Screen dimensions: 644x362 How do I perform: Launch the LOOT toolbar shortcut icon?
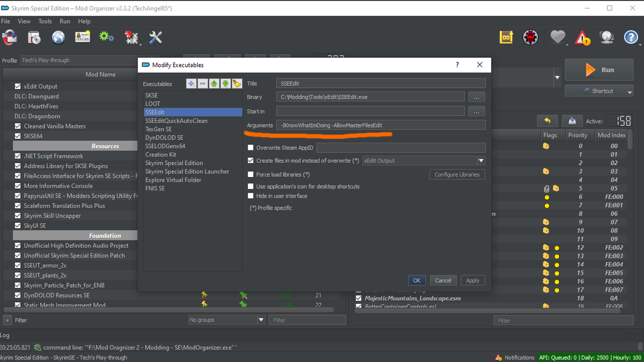506,37
